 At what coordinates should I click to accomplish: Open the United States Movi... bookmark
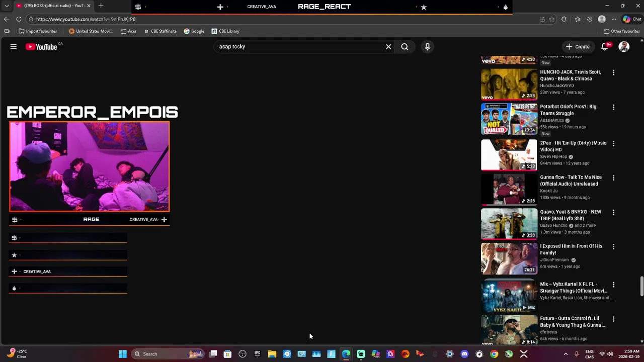click(91, 31)
